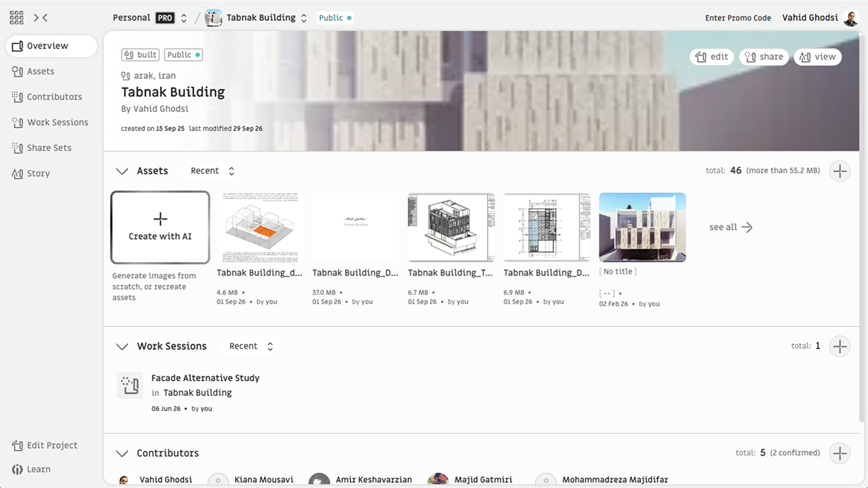Collapse the Assets section
This screenshot has width=868, height=488.
[122, 171]
